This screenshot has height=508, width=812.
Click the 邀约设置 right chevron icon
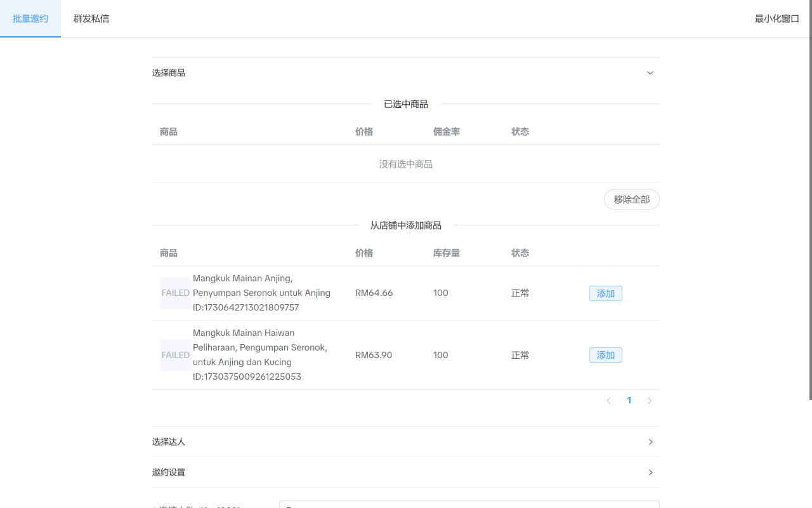pos(650,472)
